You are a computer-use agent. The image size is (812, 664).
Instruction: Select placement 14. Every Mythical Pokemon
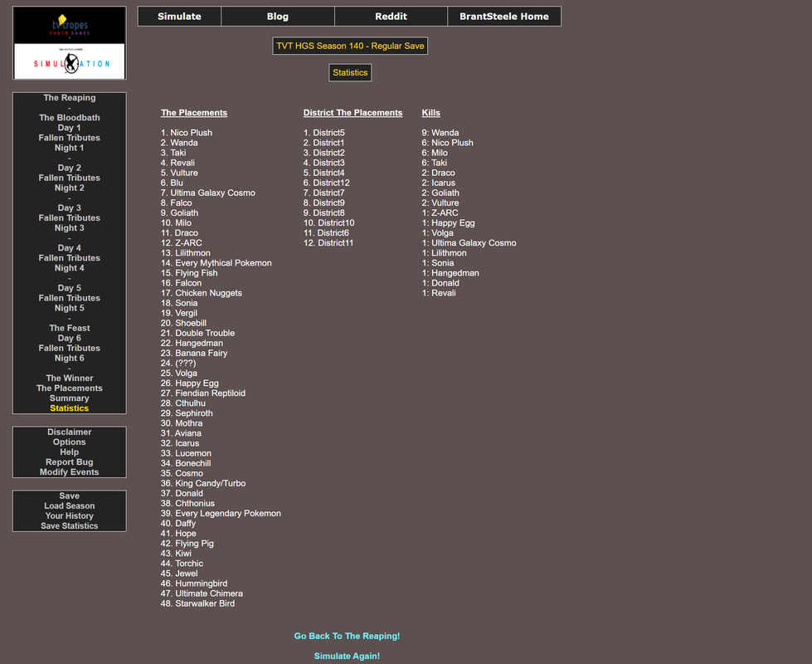tap(216, 263)
